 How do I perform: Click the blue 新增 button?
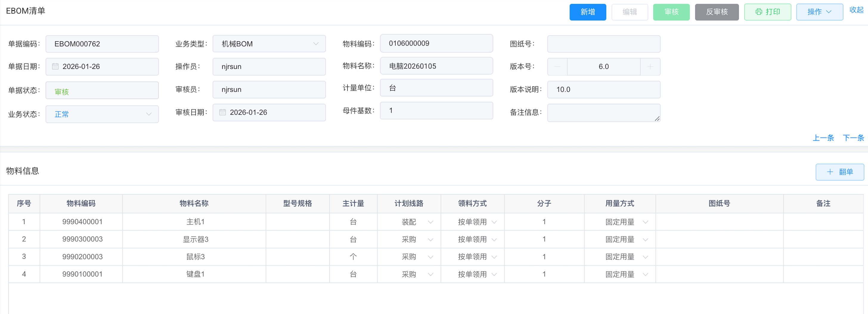587,12
